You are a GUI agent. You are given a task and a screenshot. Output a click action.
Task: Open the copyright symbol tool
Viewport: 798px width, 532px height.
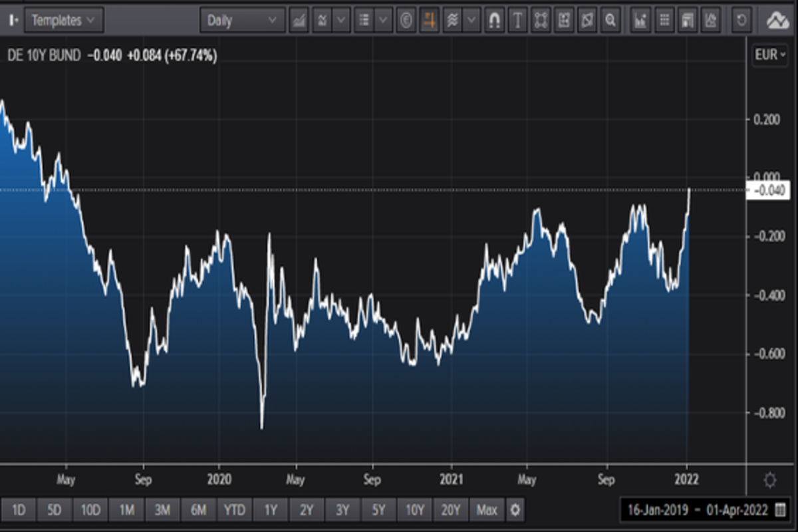[x=406, y=21]
